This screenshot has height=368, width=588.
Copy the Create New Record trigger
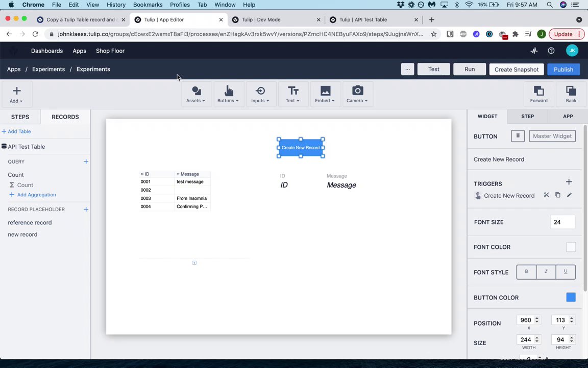[558, 195]
